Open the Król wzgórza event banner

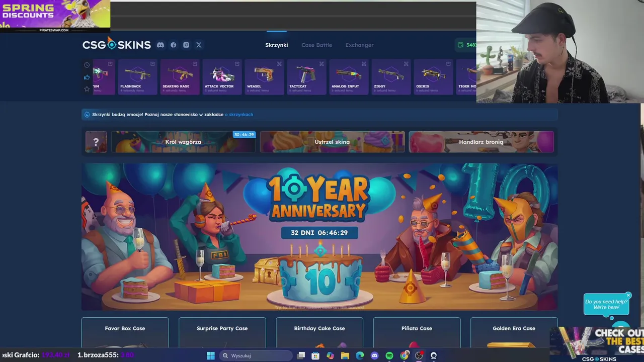point(183,142)
